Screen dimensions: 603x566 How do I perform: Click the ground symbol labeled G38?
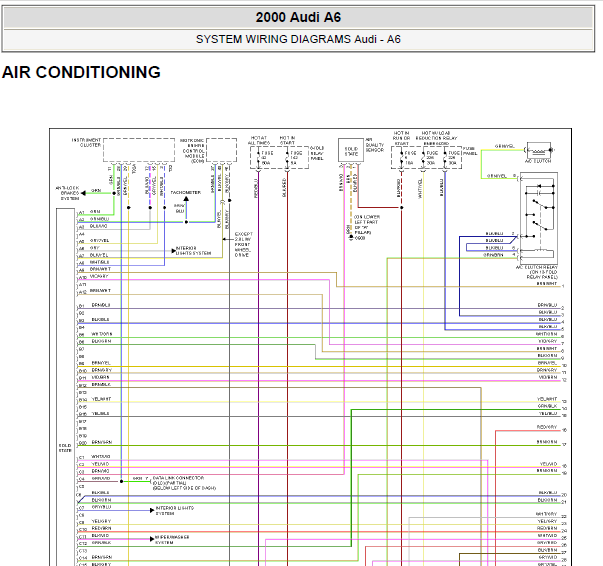point(351,238)
